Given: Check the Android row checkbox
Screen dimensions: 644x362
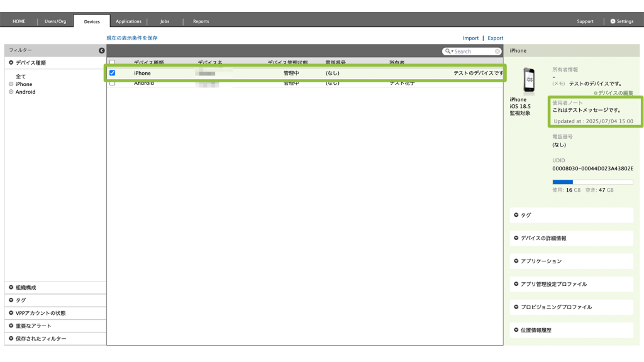Looking at the screenshot, I should [x=112, y=83].
